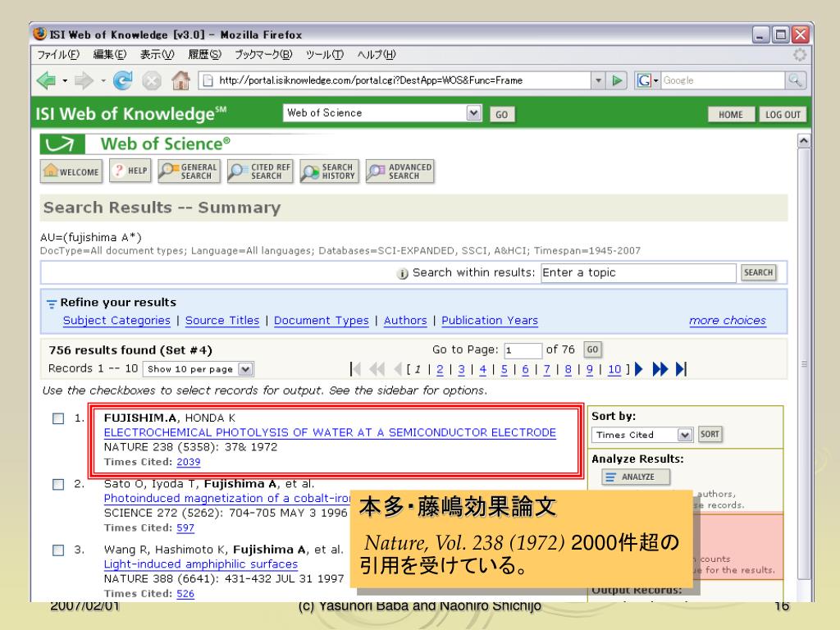Click the Authors refine link

pos(405,321)
